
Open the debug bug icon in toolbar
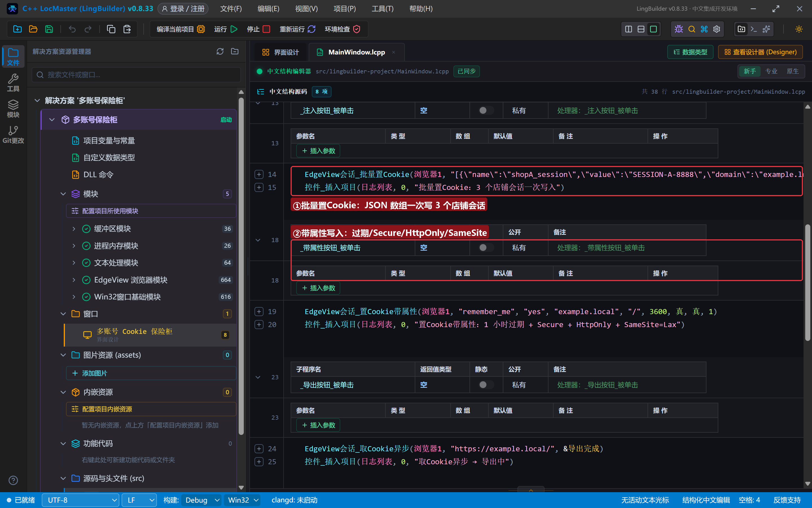pos(679,29)
